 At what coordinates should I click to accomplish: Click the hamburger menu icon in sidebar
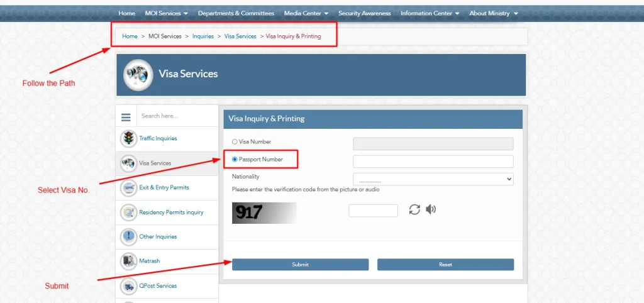coord(126,117)
